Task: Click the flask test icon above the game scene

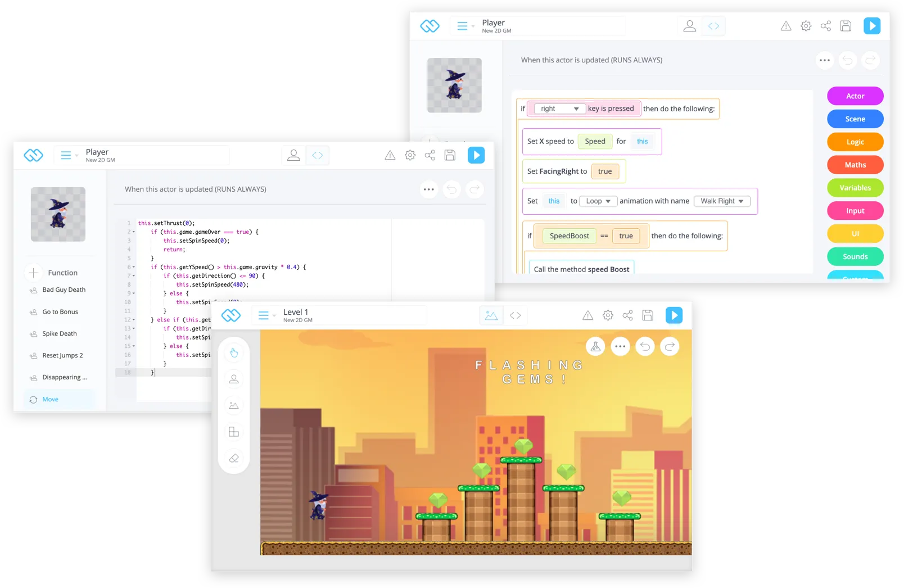Action: pyautogui.click(x=595, y=346)
